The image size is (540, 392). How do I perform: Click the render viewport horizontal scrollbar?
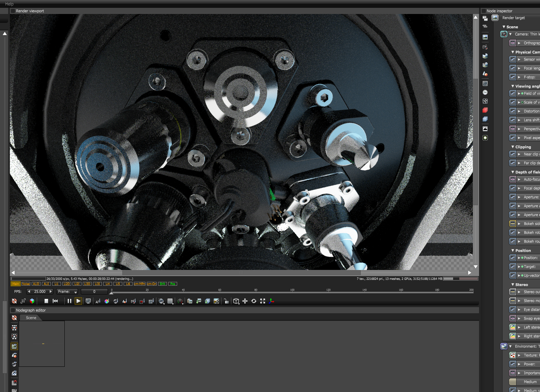coord(241,273)
